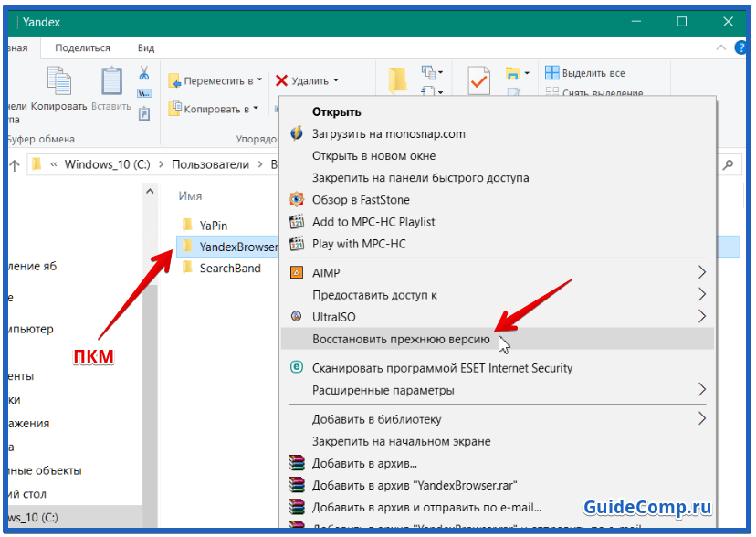Screen dimensions: 756x537
Task: Expand the AIMP submenu arrow
Action: coord(702,272)
